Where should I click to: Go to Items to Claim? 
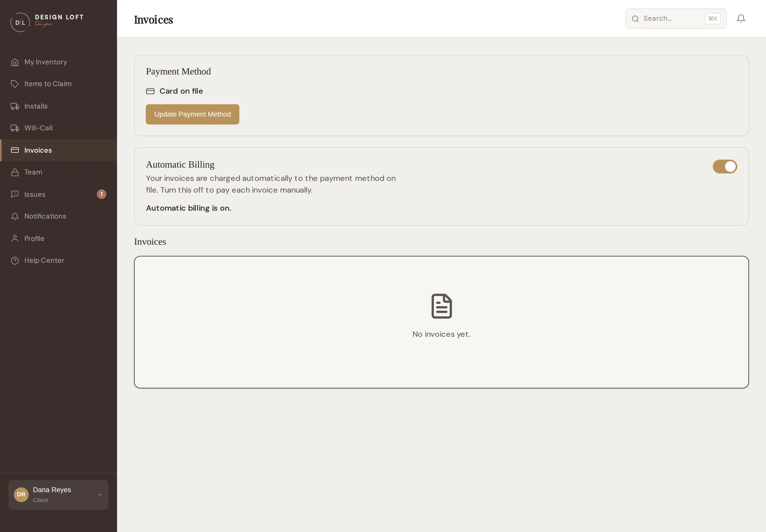pyautogui.click(x=59, y=84)
